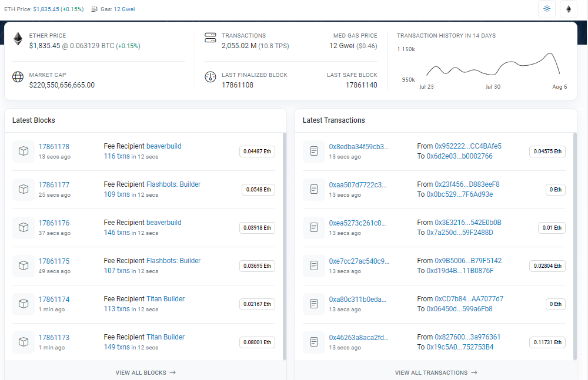View the 113 txns link

116,309
